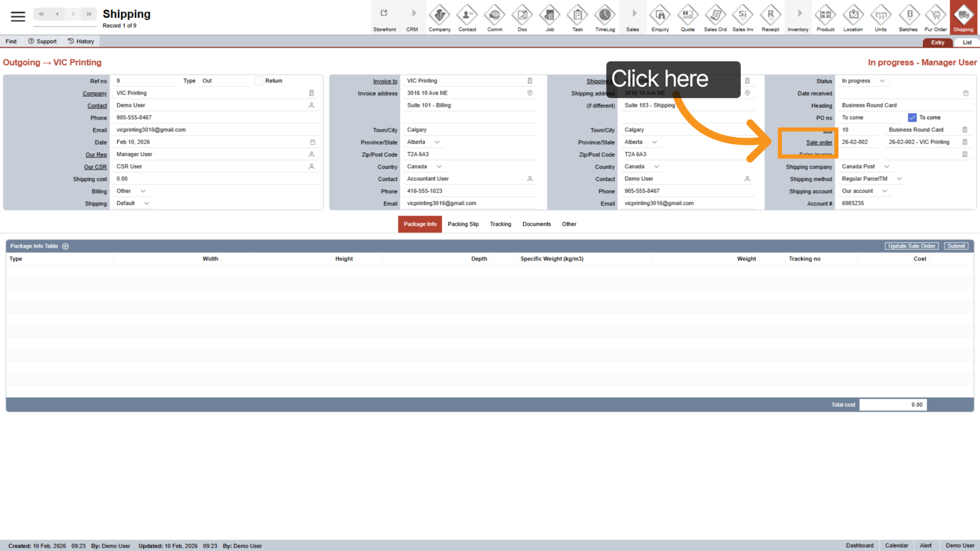Open the Quote module icon
The width and height of the screenshot is (980, 551).
[x=688, y=15]
